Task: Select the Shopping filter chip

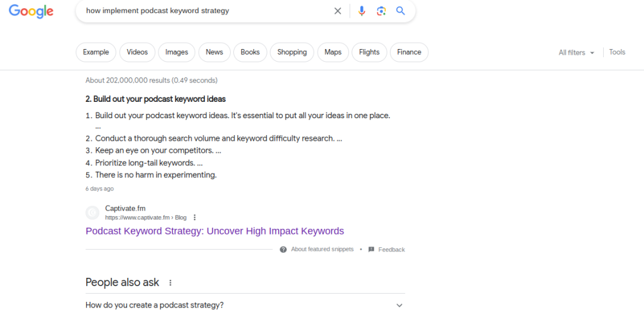Action: (292, 52)
